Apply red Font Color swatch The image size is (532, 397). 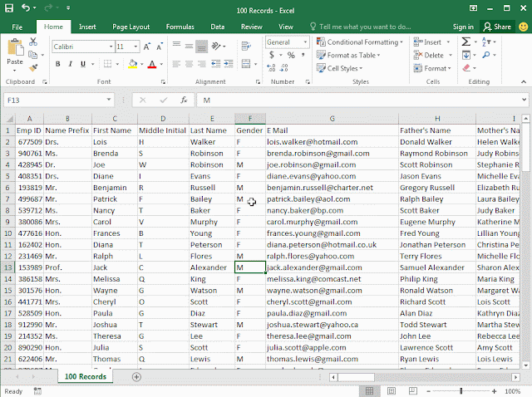click(152, 64)
